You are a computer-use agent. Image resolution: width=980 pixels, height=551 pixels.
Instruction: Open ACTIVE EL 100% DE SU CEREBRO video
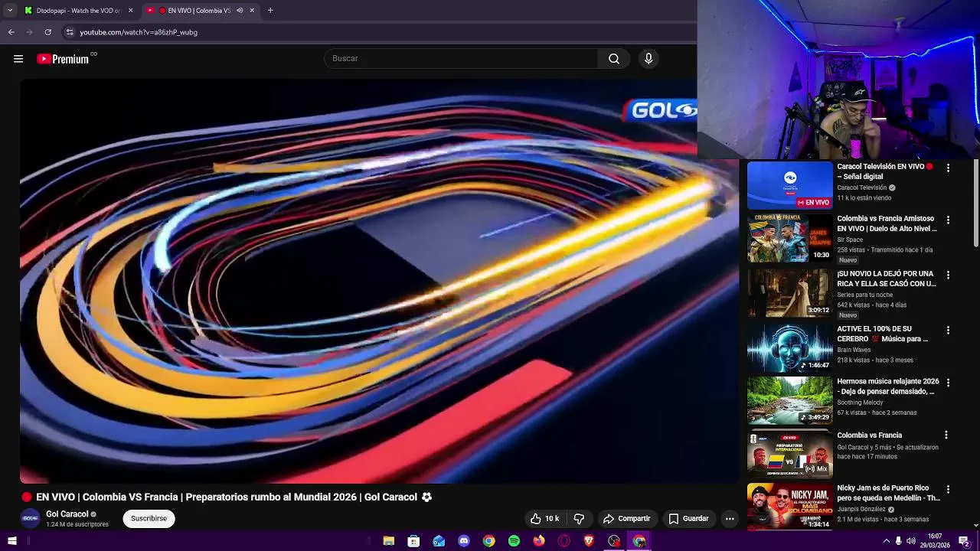pyautogui.click(x=882, y=334)
